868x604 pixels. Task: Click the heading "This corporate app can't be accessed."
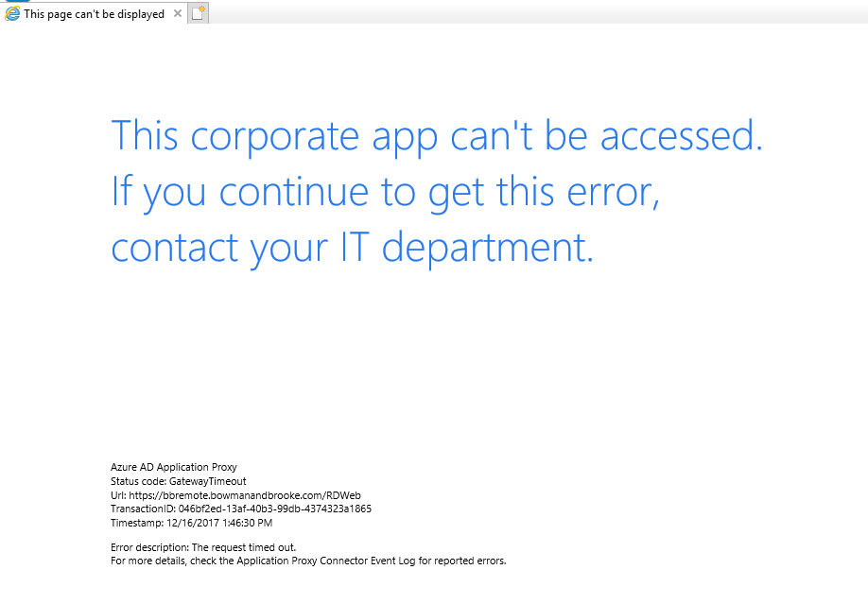coord(437,136)
